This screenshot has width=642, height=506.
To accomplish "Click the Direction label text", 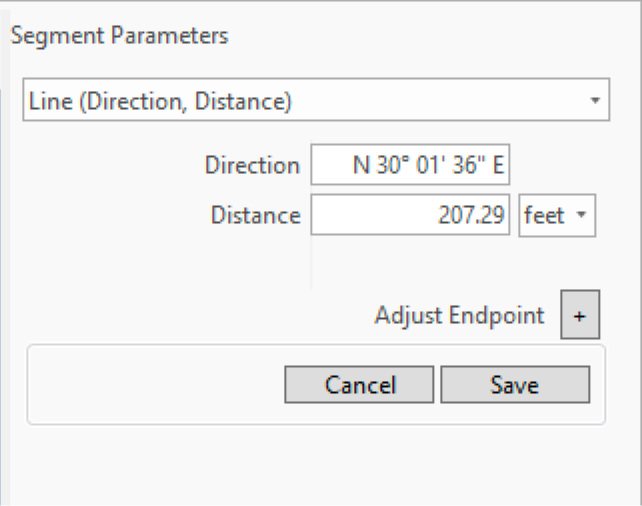I will click(x=252, y=166).
